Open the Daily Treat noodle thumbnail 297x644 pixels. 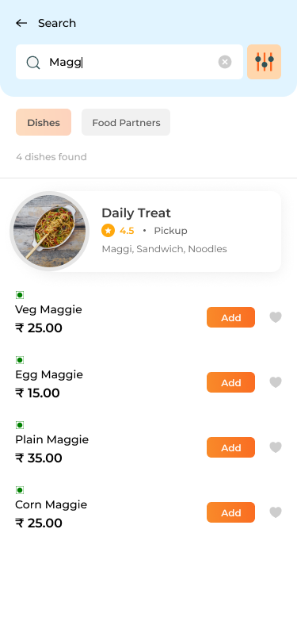49,232
